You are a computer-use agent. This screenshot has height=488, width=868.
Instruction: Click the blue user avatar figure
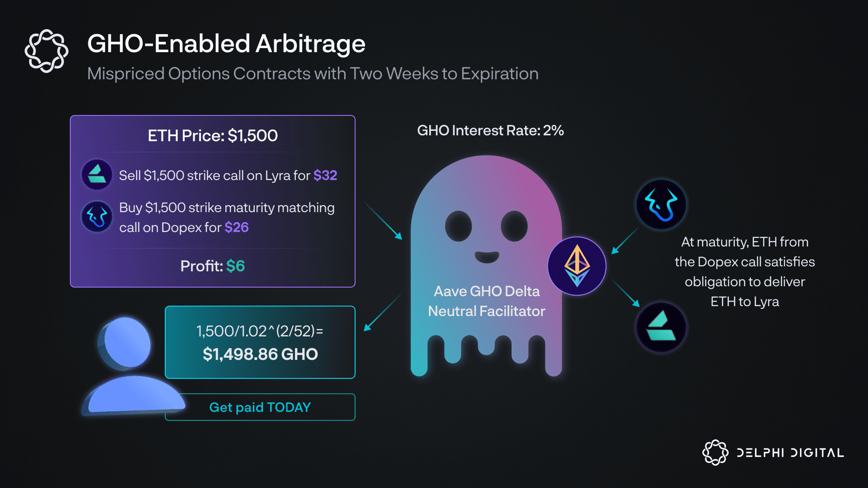pos(132,365)
